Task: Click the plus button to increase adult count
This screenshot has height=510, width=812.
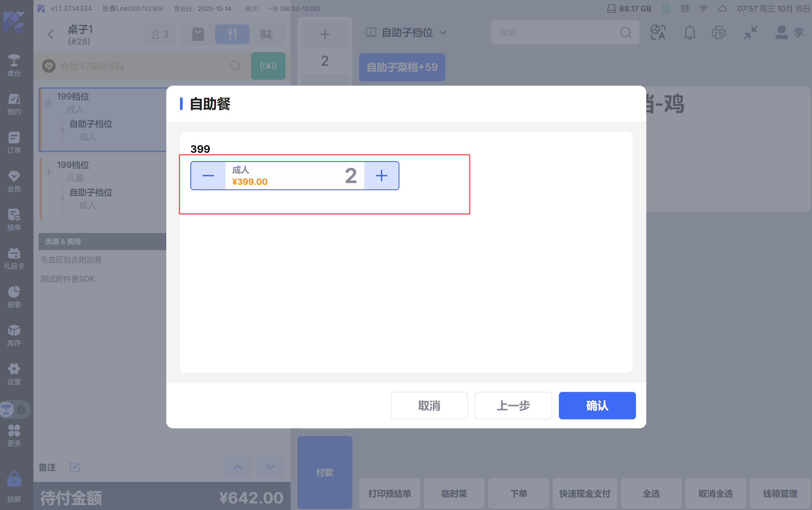Action: [x=381, y=176]
